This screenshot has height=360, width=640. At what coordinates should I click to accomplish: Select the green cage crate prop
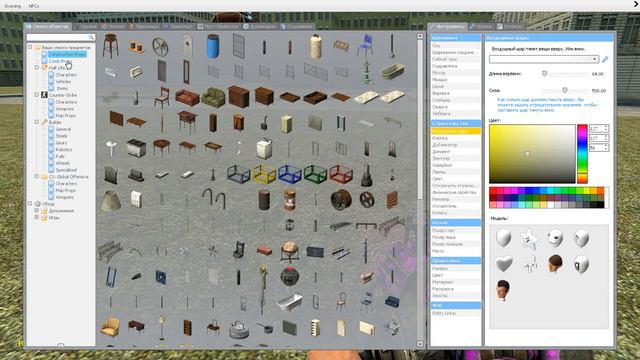pos(315,174)
